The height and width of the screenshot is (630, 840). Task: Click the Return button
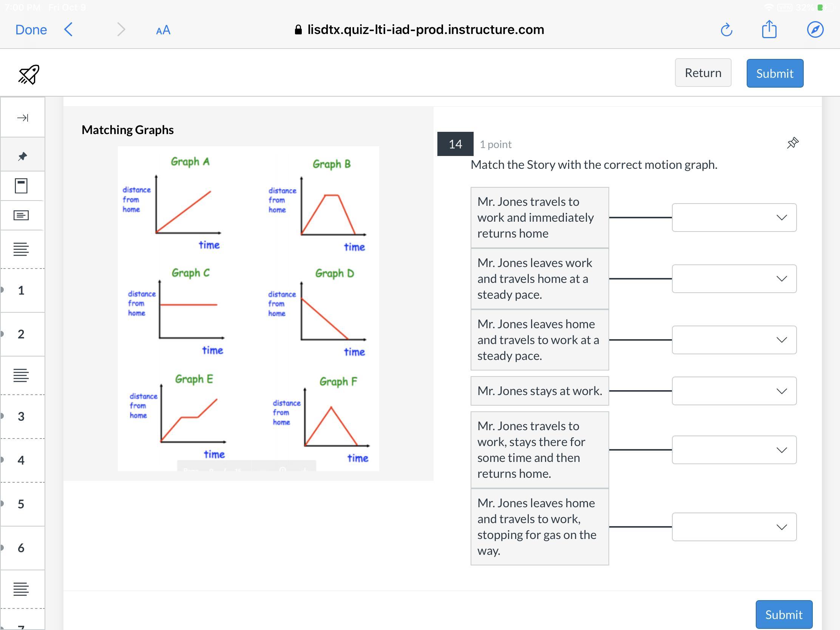(703, 73)
